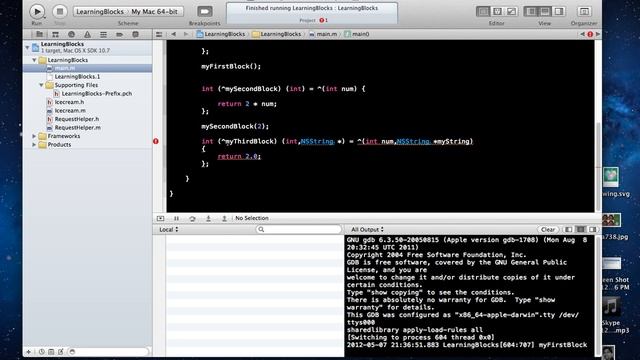Screen dimensions: 640x360
Task: Open the All Output filter dropdown
Action: coord(367,230)
